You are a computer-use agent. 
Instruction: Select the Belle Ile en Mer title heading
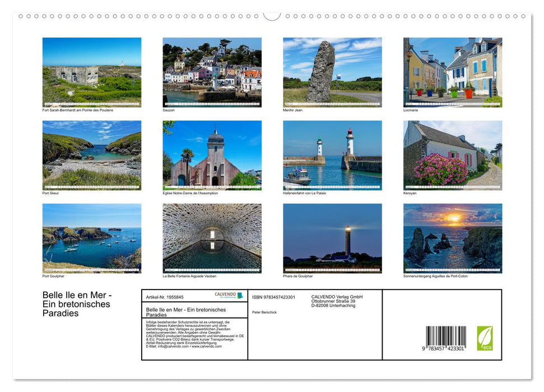77,304
